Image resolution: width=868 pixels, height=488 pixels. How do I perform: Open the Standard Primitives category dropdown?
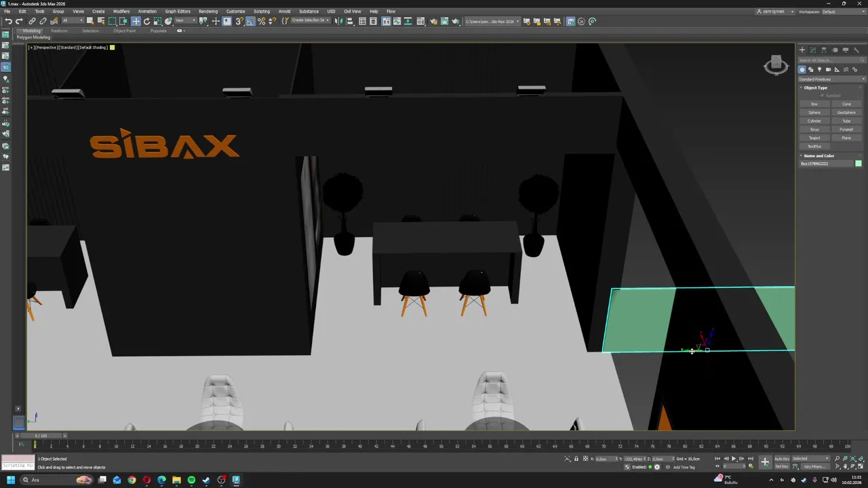[x=832, y=79]
